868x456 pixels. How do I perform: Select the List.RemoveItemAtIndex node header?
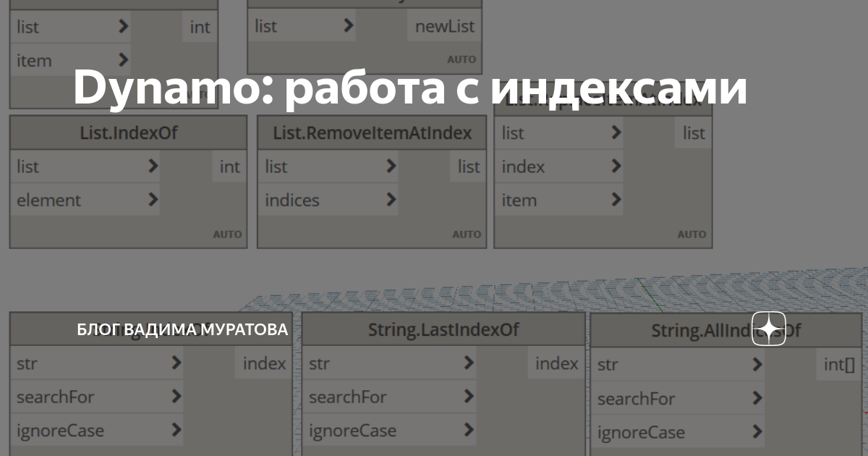(x=371, y=132)
